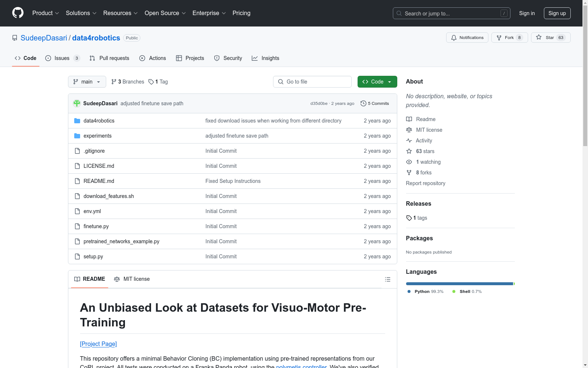Open the Projects tab
The image size is (588, 368).
coord(190,58)
